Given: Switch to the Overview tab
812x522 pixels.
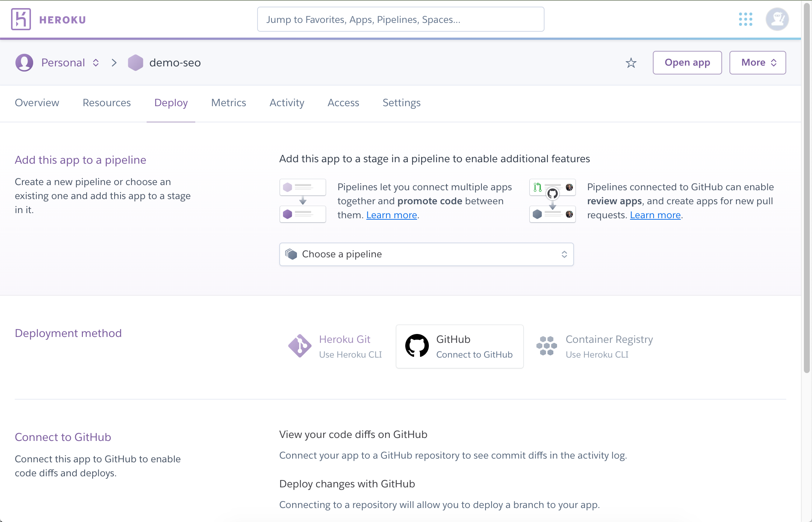Looking at the screenshot, I should (x=36, y=102).
